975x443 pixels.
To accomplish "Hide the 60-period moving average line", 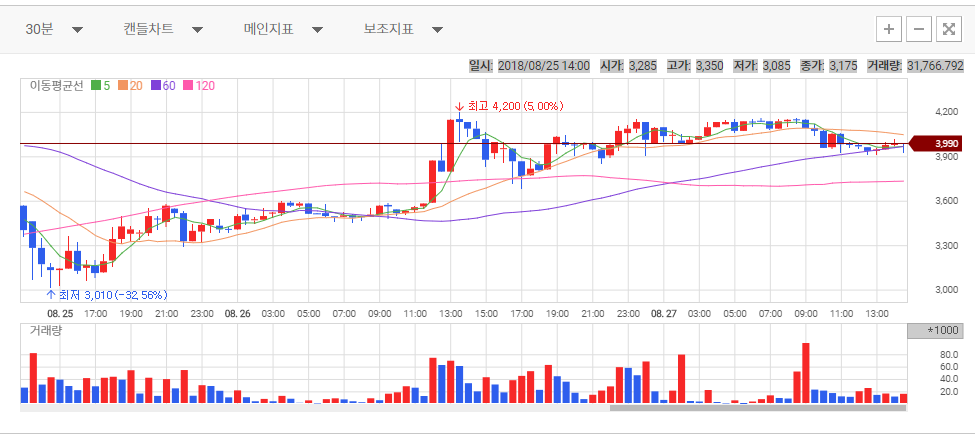I will click(x=162, y=86).
